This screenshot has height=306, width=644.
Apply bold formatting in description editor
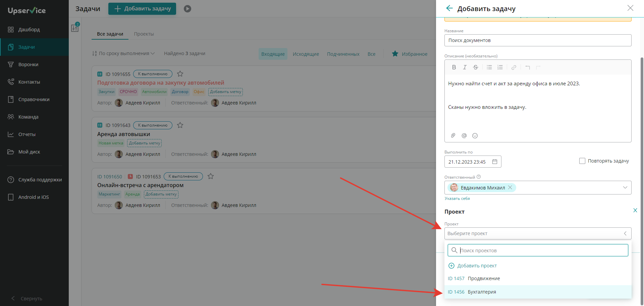[x=454, y=67]
